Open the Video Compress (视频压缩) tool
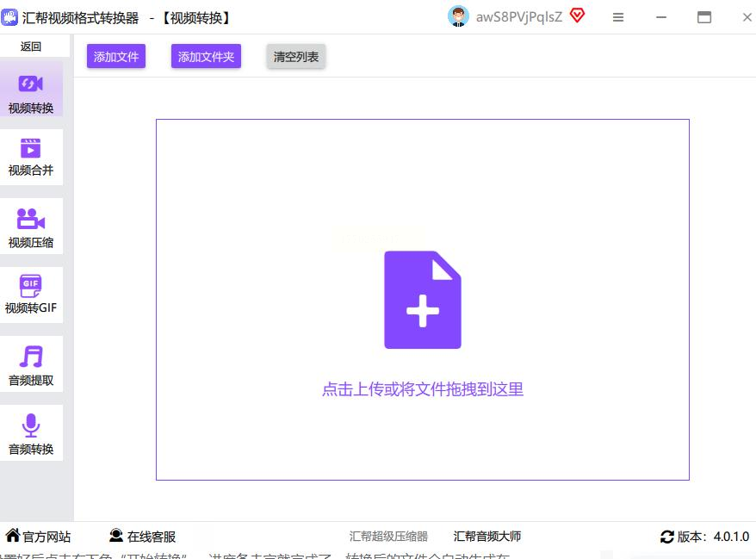Image resolution: width=756 pixels, height=559 pixels. pos(31,219)
